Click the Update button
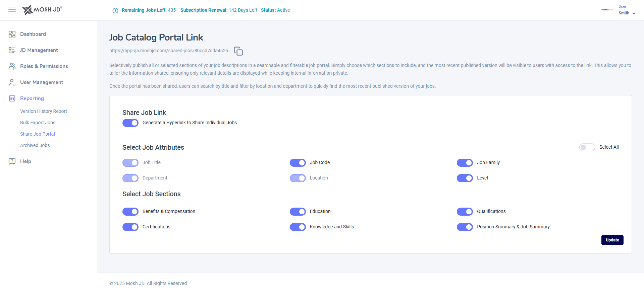 [612, 240]
